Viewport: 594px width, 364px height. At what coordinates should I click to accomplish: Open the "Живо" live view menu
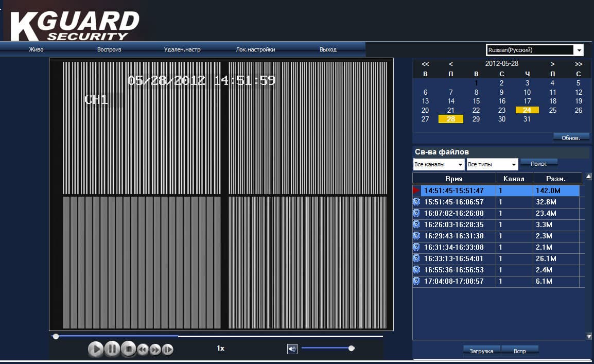[37, 49]
